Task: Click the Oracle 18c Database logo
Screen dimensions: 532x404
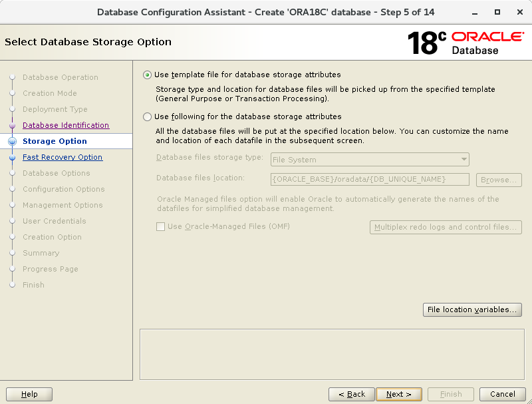Action: 466,43
